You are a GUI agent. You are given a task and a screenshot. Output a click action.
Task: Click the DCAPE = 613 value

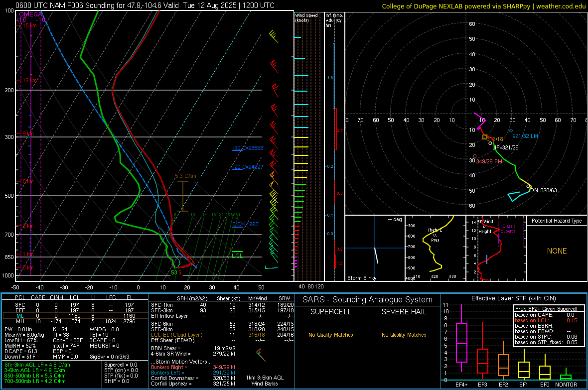tap(21, 351)
